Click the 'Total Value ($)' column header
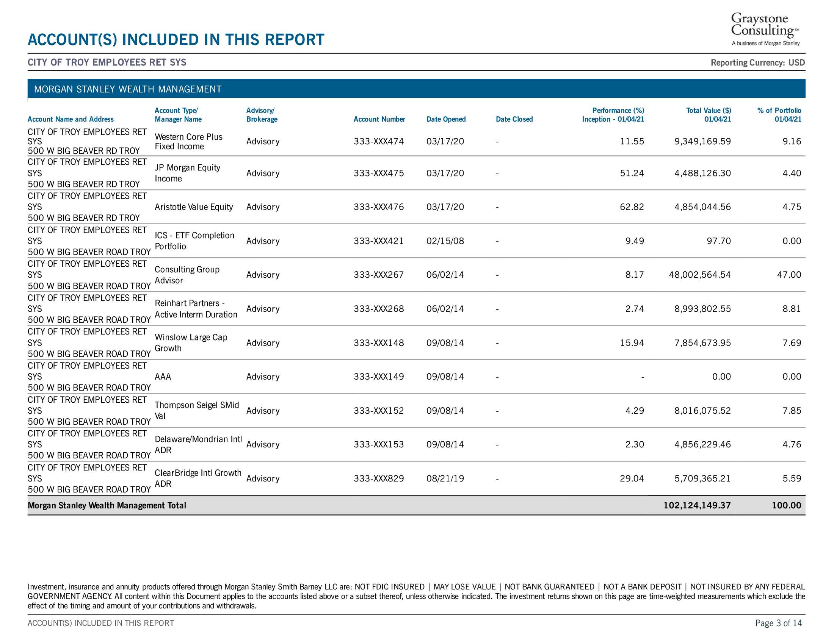This screenshot has height=644, width=834. pos(709,115)
